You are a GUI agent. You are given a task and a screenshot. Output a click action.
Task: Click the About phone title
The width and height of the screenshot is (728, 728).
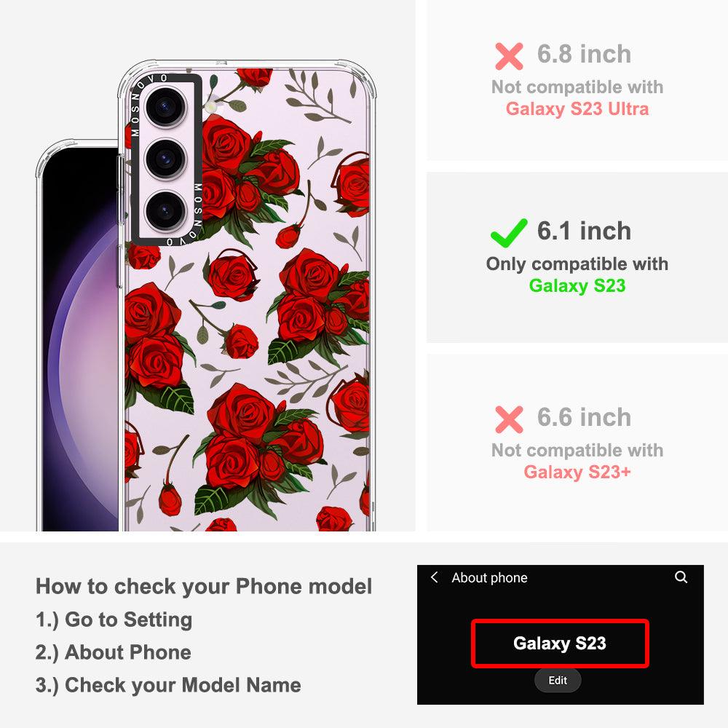pyautogui.click(x=489, y=577)
